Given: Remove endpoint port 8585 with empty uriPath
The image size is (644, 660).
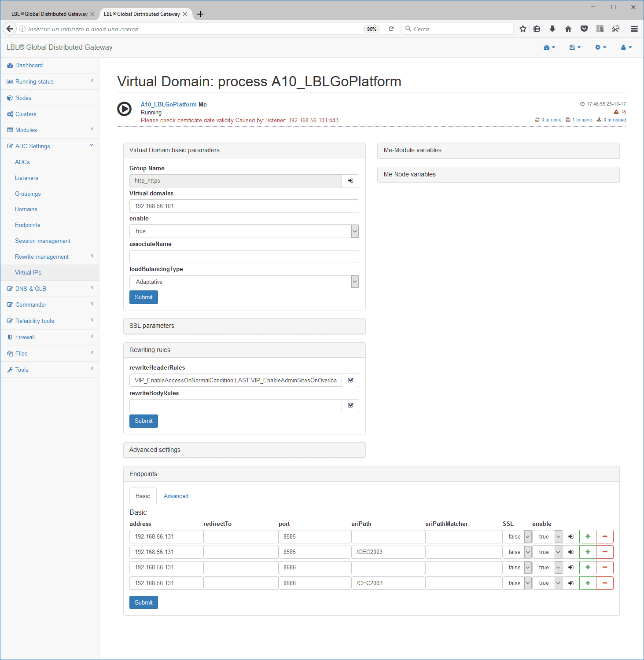Looking at the screenshot, I should pos(605,536).
